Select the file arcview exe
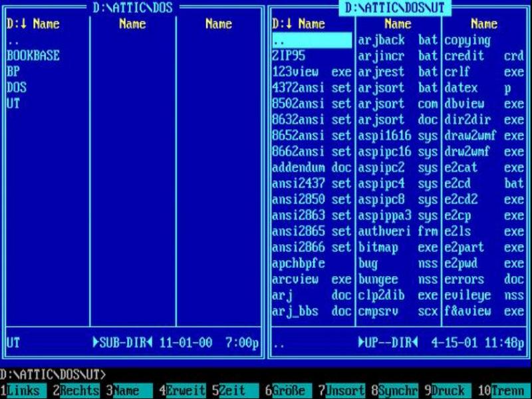 pos(312,279)
